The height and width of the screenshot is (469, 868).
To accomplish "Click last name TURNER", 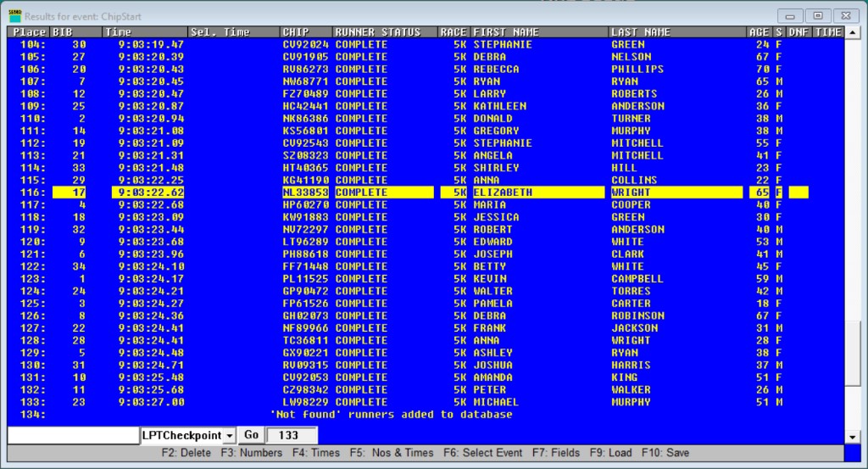I will 631,119.
